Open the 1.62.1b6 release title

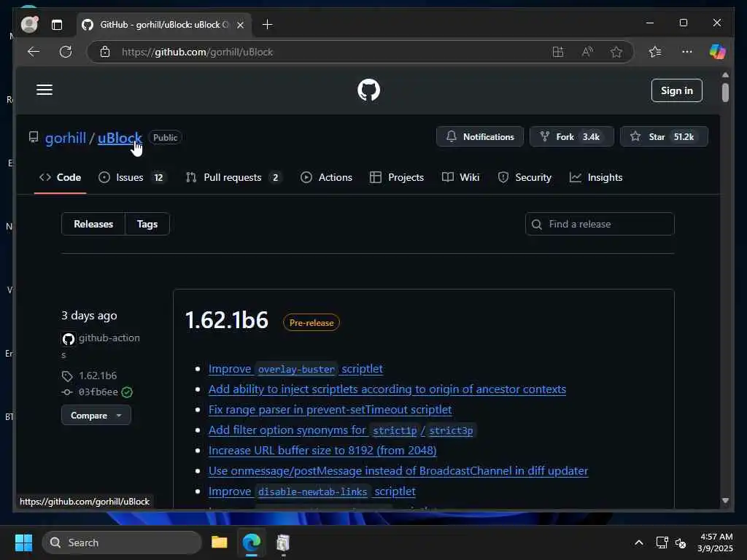pyautogui.click(x=226, y=320)
